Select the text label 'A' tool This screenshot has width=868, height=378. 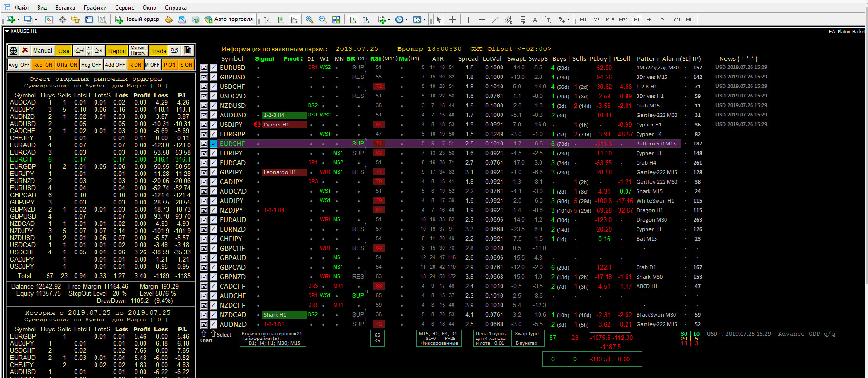[535, 19]
